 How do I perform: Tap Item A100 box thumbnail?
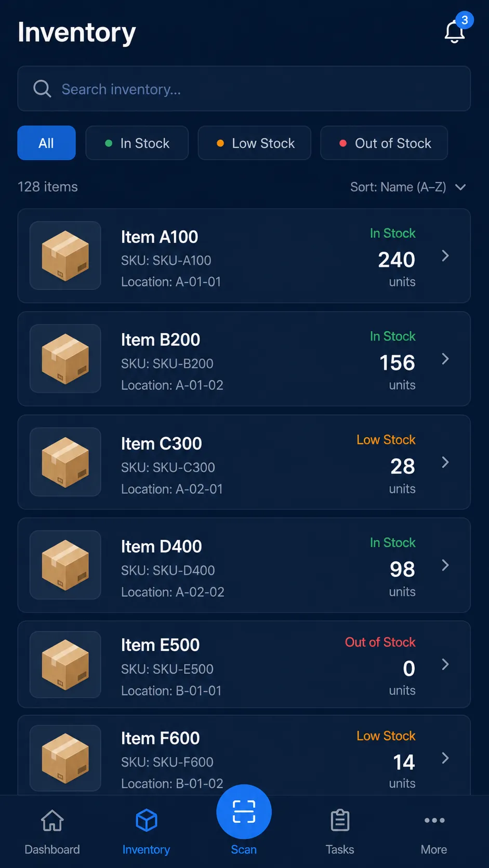(x=65, y=255)
